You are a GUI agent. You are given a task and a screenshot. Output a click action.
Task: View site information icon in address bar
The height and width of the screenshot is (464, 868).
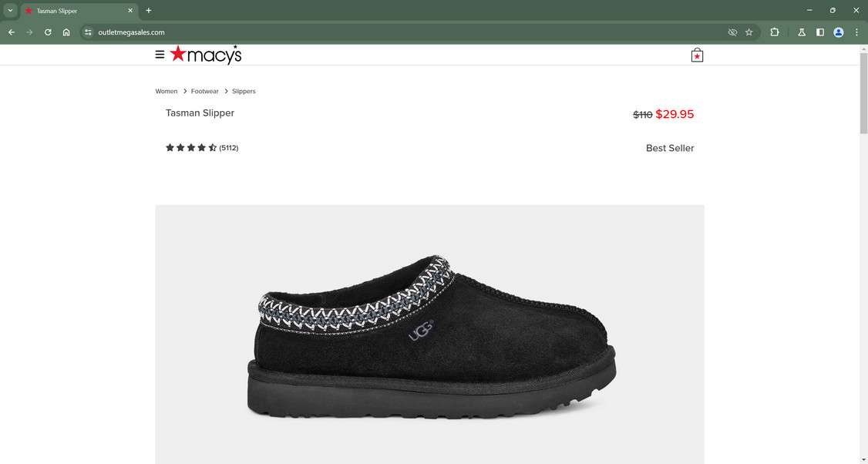88,32
